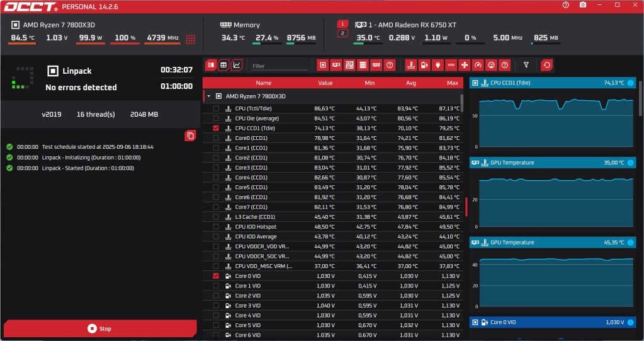Collapse the AMD Ryzen 7 7800X3D group

point(208,96)
